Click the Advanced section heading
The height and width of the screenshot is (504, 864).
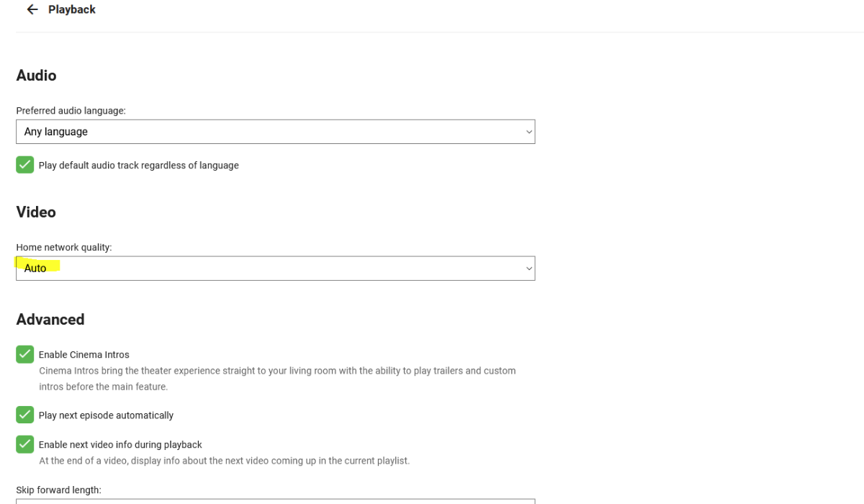(x=50, y=320)
